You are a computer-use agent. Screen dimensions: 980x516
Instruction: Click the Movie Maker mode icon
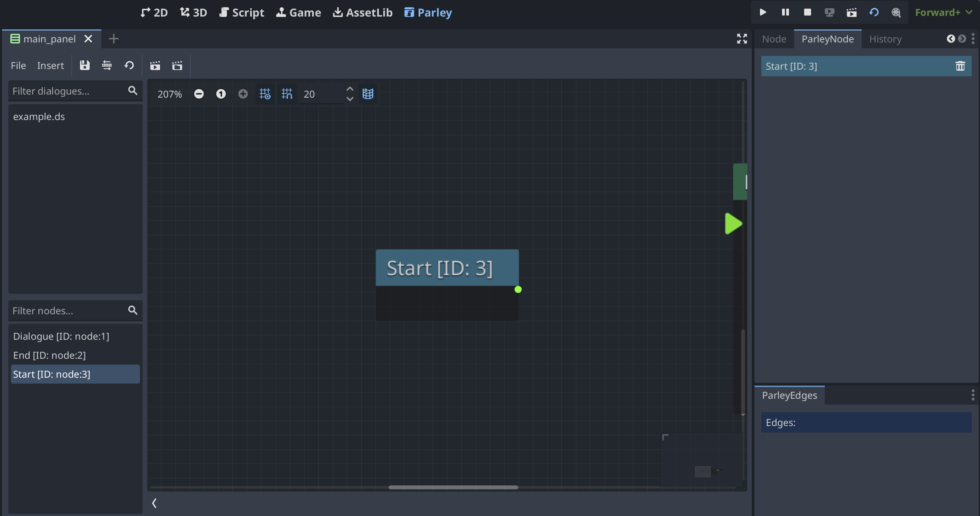[x=852, y=12]
